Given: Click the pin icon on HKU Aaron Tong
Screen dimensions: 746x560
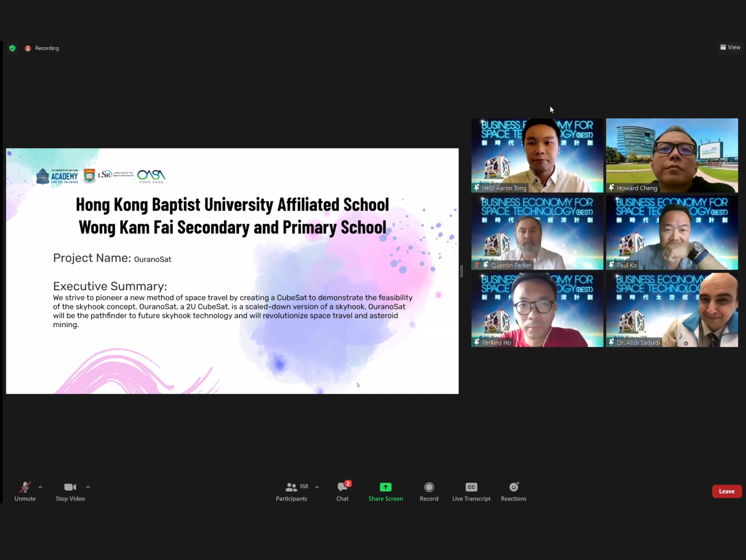Looking at the screenshot, I should coord(477,188).
